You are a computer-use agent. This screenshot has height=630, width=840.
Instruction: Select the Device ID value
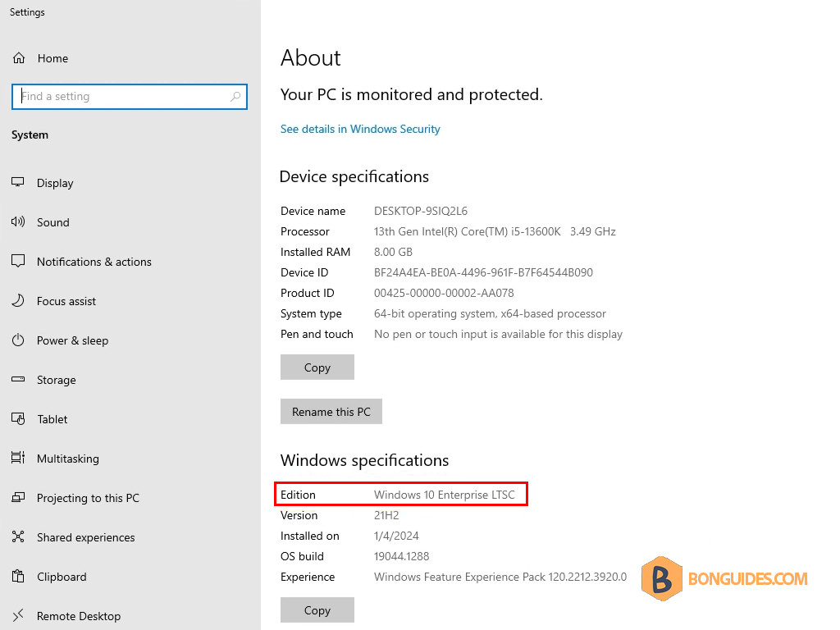pyautogui.click(x=483, y=272)
